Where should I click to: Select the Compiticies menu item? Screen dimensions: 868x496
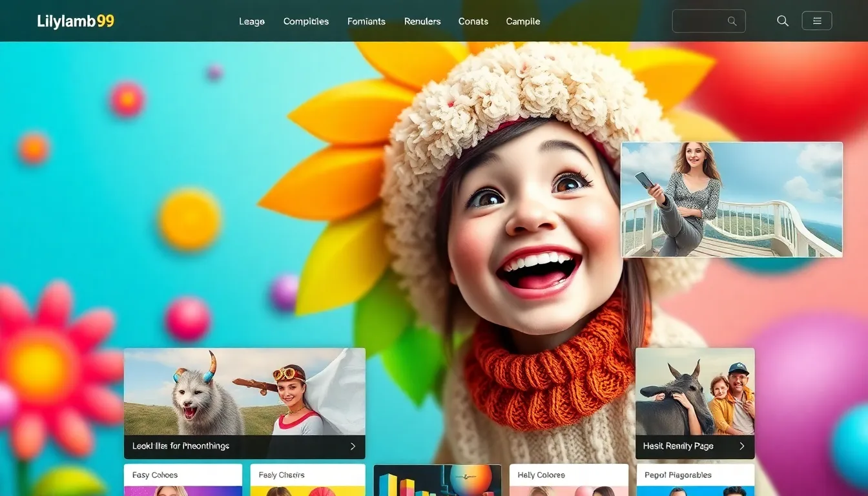click(x=306, y=21)
